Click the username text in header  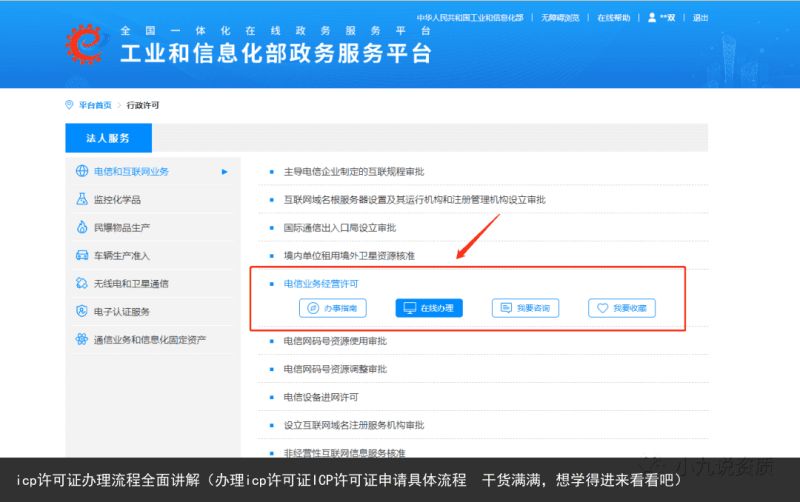point(667,18)
